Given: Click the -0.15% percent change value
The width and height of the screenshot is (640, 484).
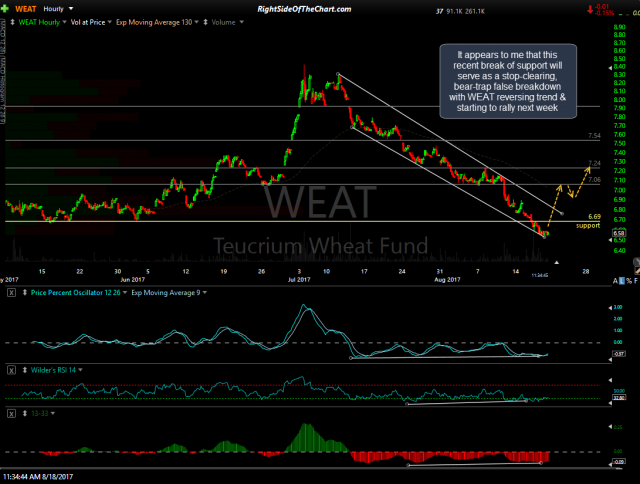Looking at the screenshot, I should pyautogui.click(x=604, y=13).
